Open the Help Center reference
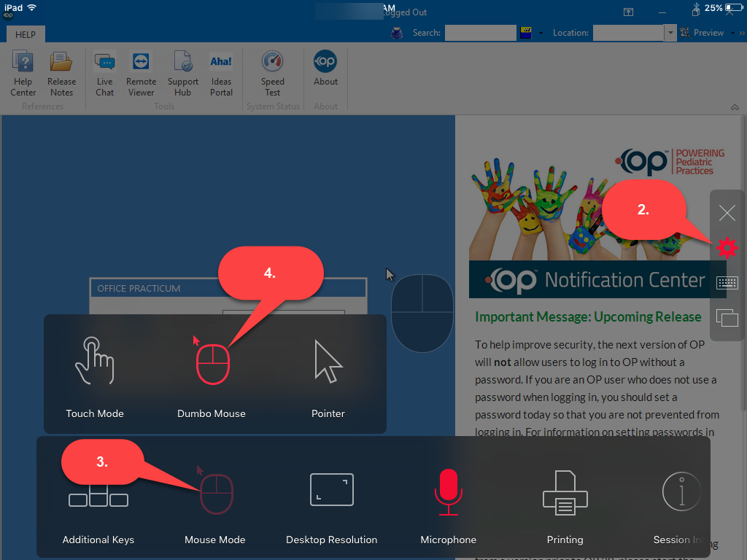The image size is (747, 560). point(23,74)
